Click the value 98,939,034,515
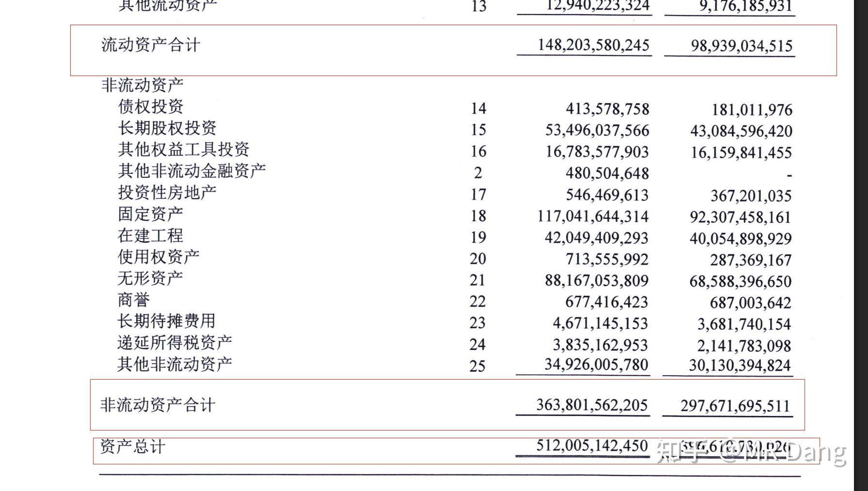This screenshot has height=491, width=868. (x=742, y=46)
